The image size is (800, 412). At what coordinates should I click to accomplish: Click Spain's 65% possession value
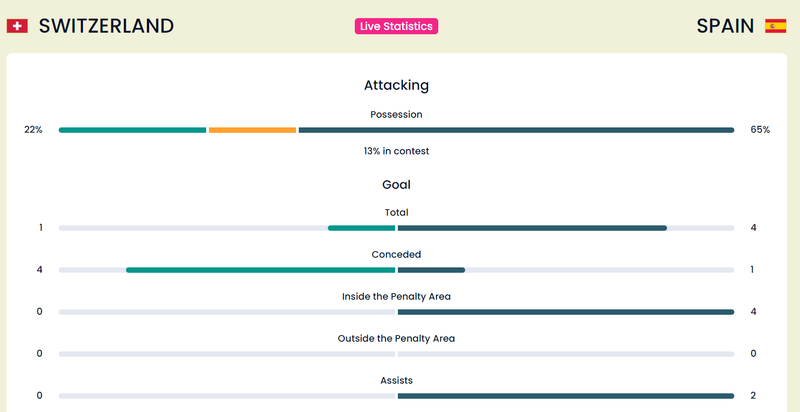click(760, 130)
